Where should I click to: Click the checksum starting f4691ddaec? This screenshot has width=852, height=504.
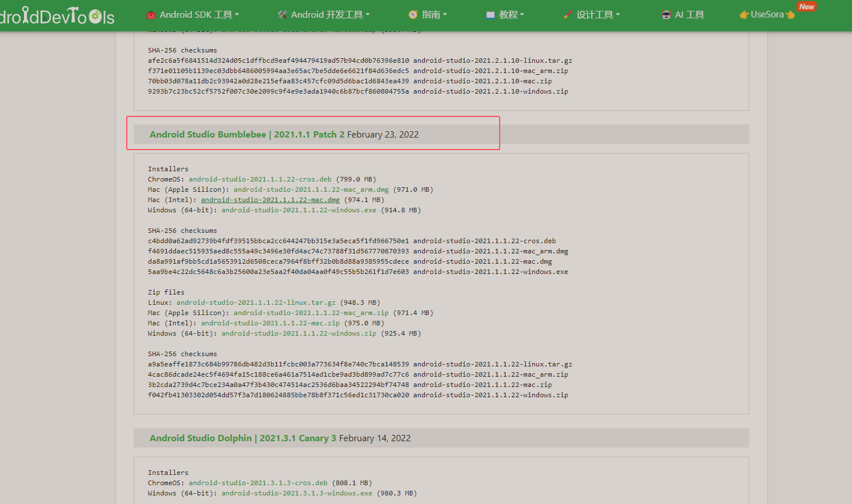click(279, 251)
